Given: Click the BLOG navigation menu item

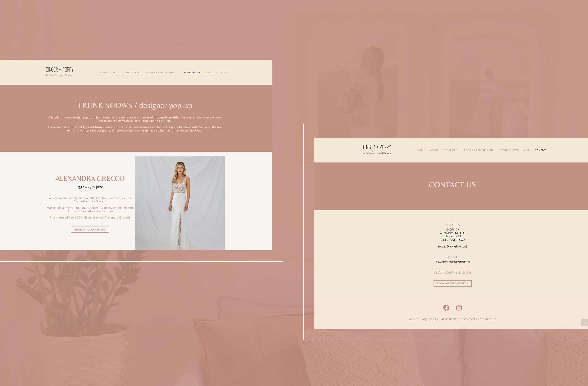Looking at the screenshot, I should pyautogui.click(x=209, y=72).
